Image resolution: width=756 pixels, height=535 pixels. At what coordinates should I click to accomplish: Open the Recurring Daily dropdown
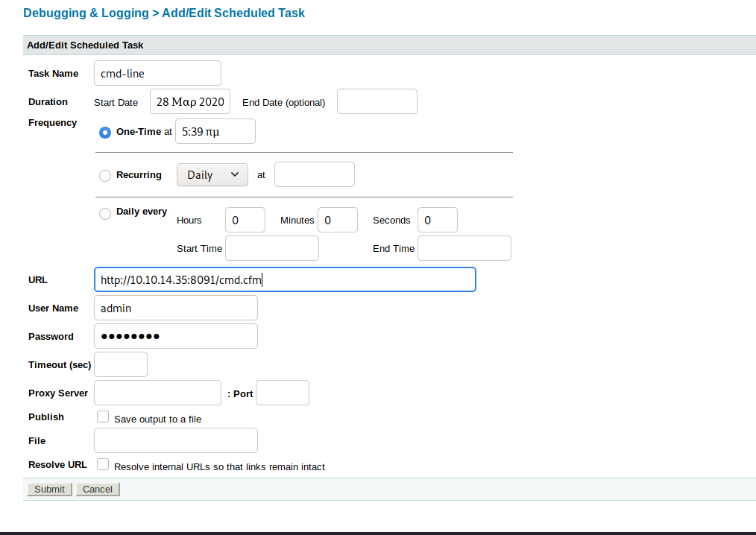click(x=212, y=174)
